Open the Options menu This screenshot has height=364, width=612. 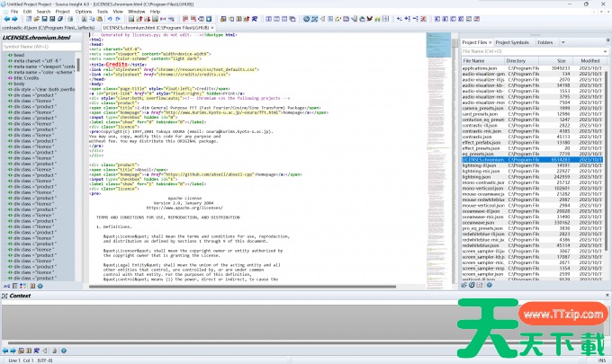click(83, 11)
